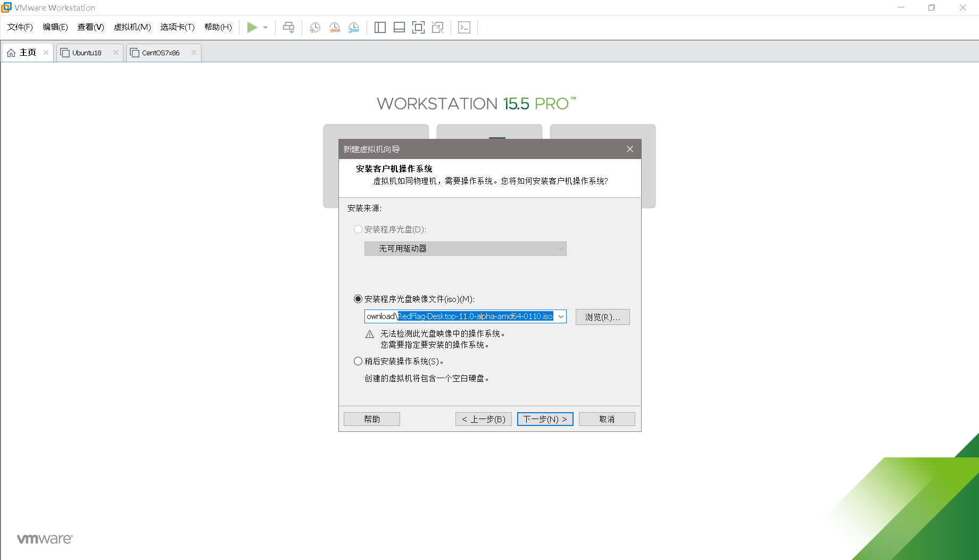Go back with the 上一步(B) button
979x560 pixels.
coord(484,419)
